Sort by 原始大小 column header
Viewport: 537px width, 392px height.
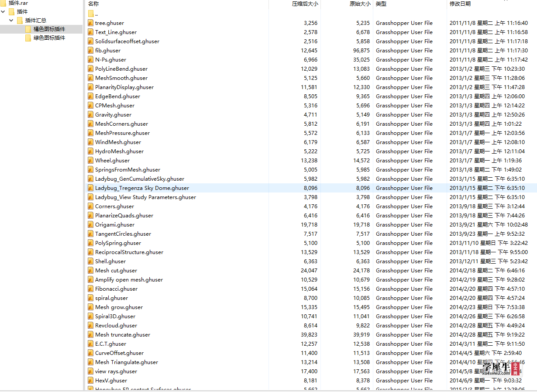pyautogui.click(x=360, y=4)
